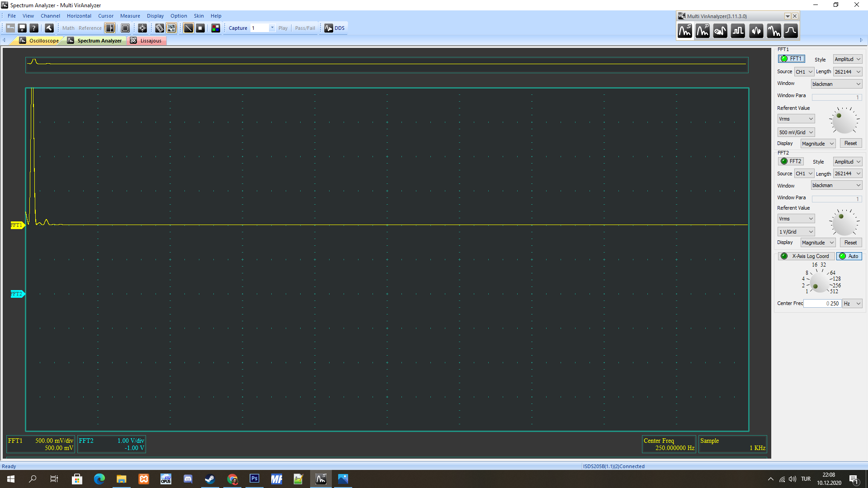Screen dimensions: 868x488
Task: Open the DDS signal generator
Action: click(335, 28)
